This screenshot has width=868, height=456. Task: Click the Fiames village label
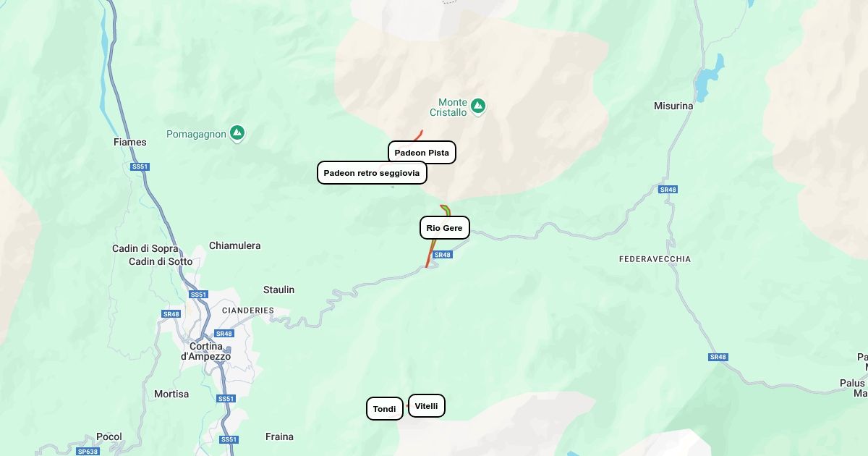click(130, 142)
